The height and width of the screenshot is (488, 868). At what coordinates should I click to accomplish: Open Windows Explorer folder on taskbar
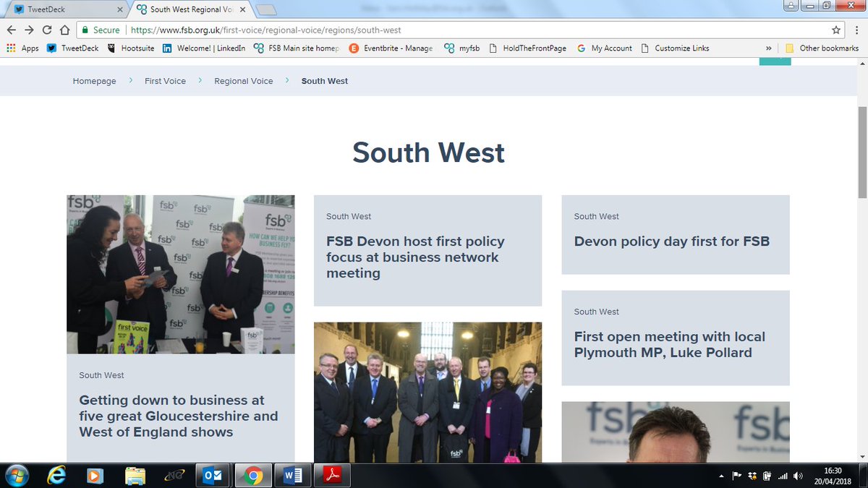pos(135,476)
